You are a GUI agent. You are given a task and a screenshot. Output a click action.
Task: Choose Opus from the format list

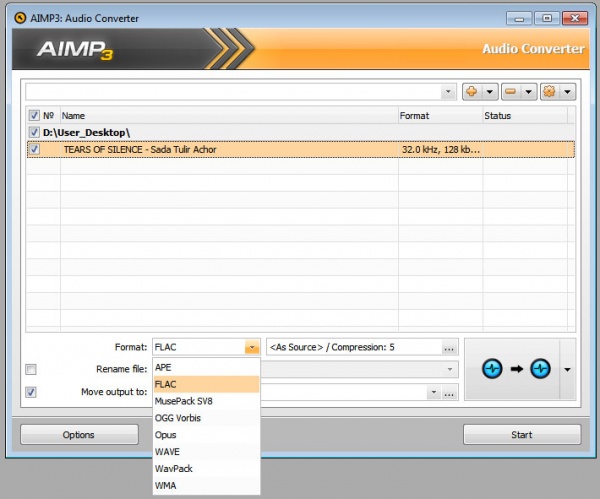click(x=207, y=435)
